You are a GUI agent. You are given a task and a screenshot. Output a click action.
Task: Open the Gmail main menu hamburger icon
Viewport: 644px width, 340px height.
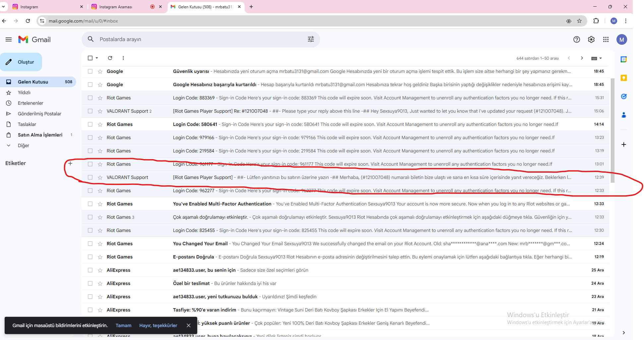(x=9, y=39)
